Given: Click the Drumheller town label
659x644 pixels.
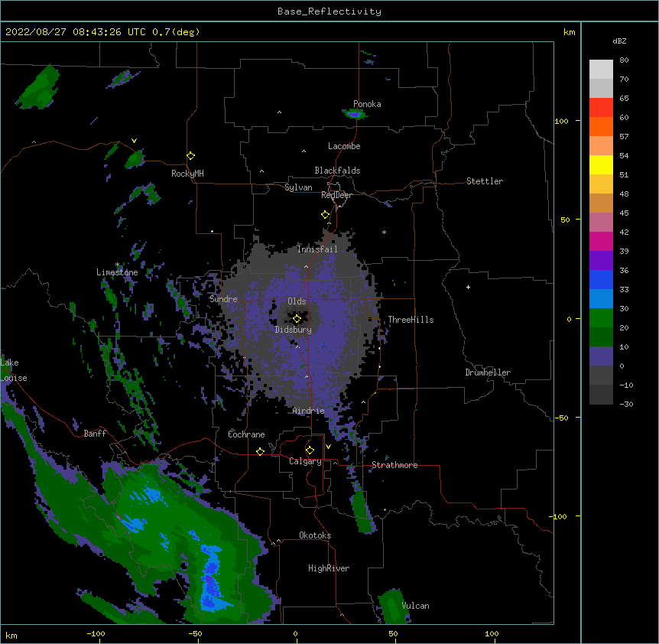Looking at the screenshot, I should pos(488,372).
